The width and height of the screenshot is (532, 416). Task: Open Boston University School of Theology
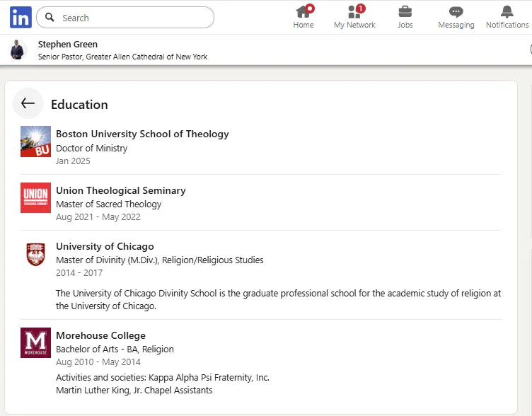pyautogui.click(x=142, y=134)
